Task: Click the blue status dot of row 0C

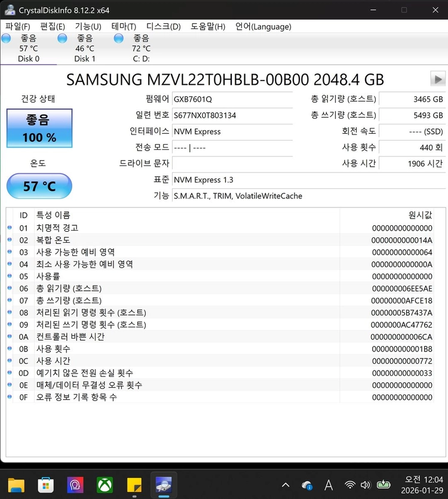Action: coord(10,360)
